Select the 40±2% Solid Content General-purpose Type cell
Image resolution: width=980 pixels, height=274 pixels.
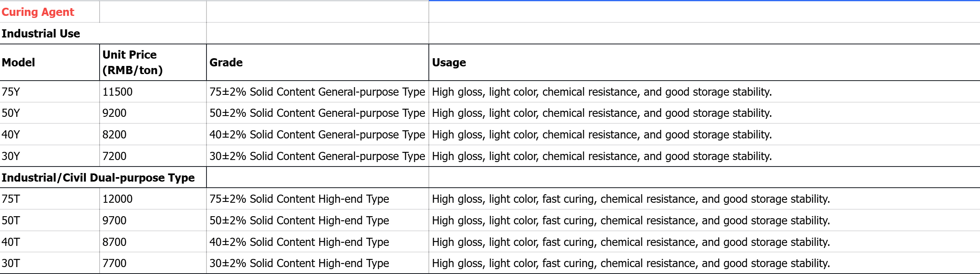(x=317, y=134)
